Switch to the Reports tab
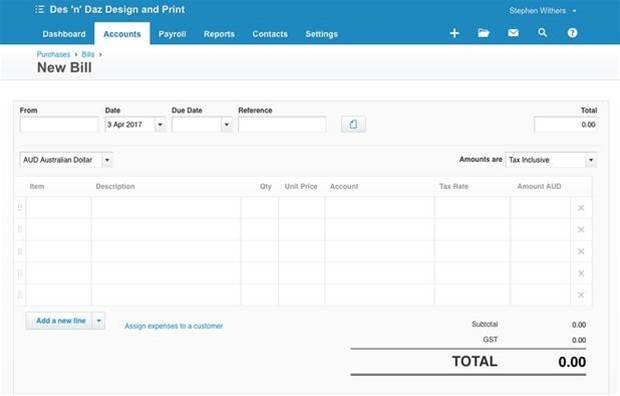The image size is (620, 396). (219, 34)
